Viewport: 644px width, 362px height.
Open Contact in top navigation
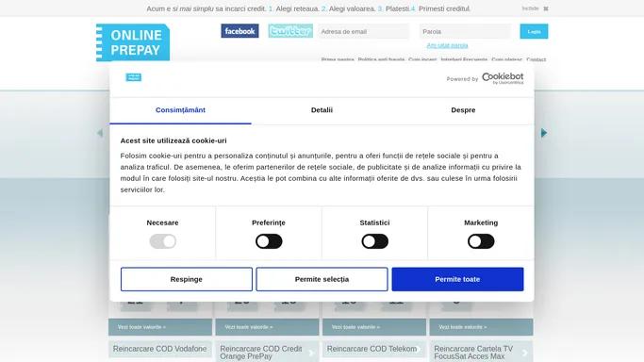tap(536, 59)
